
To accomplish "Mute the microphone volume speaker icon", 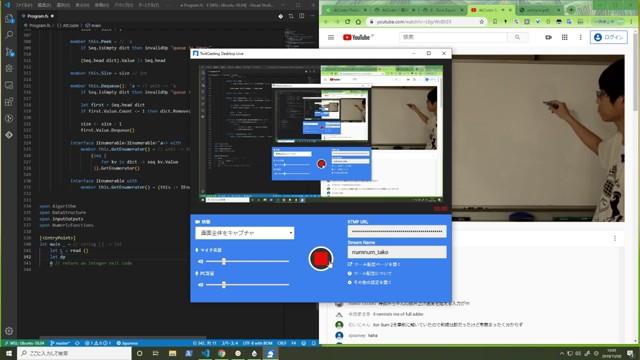I will pyautogui.click(x=200, y=261).
